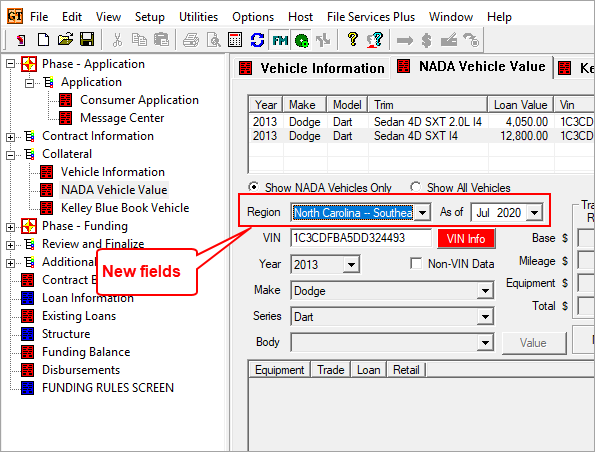Check the Non-VIN Data checkbox
The image size is (595, 452).
click(x=416, y=263)
